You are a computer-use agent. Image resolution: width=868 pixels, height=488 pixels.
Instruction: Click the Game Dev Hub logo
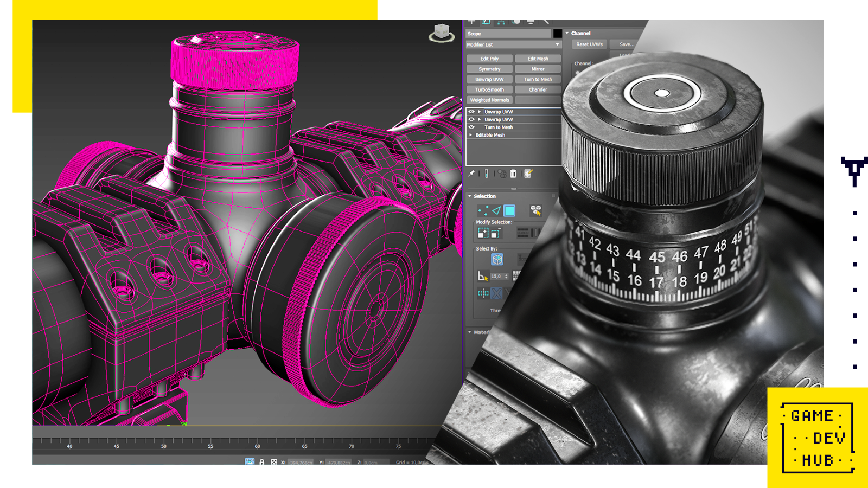(818, 438)
